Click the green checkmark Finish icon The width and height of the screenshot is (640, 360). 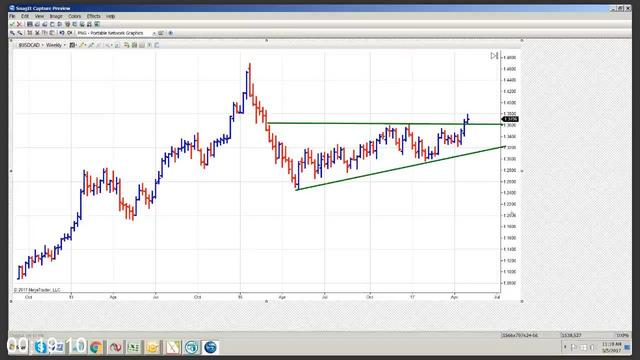(12, 24)
